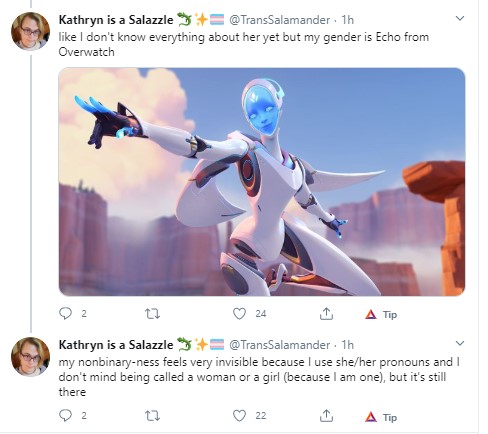Share the Echo from Overwatch tweet
The height and width of the screenshot is (434, 488).
tap(326, 313)
